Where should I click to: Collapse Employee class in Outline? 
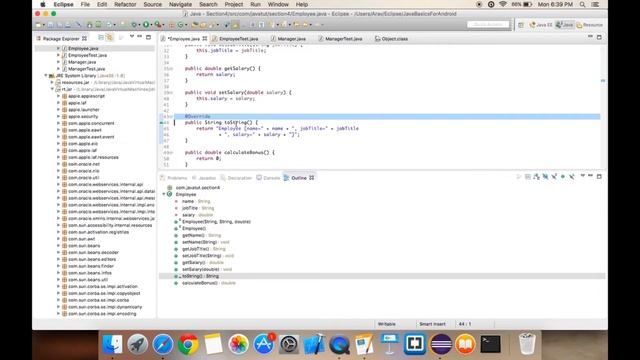tap(164, 194)
